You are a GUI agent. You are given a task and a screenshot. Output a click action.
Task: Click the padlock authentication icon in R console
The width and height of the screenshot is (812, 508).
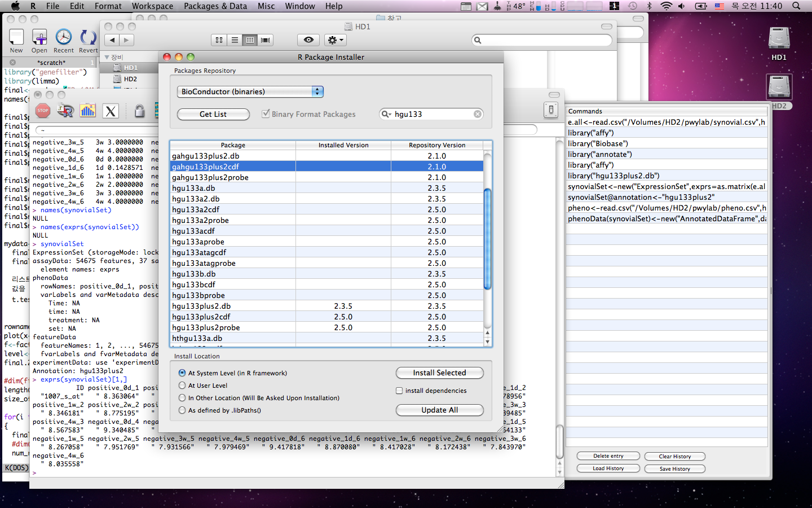140,111
